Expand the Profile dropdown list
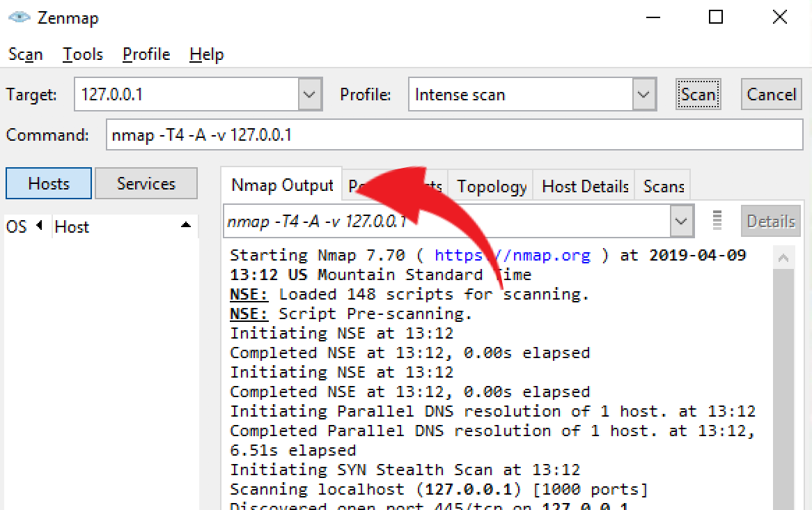 coord(644,95)
